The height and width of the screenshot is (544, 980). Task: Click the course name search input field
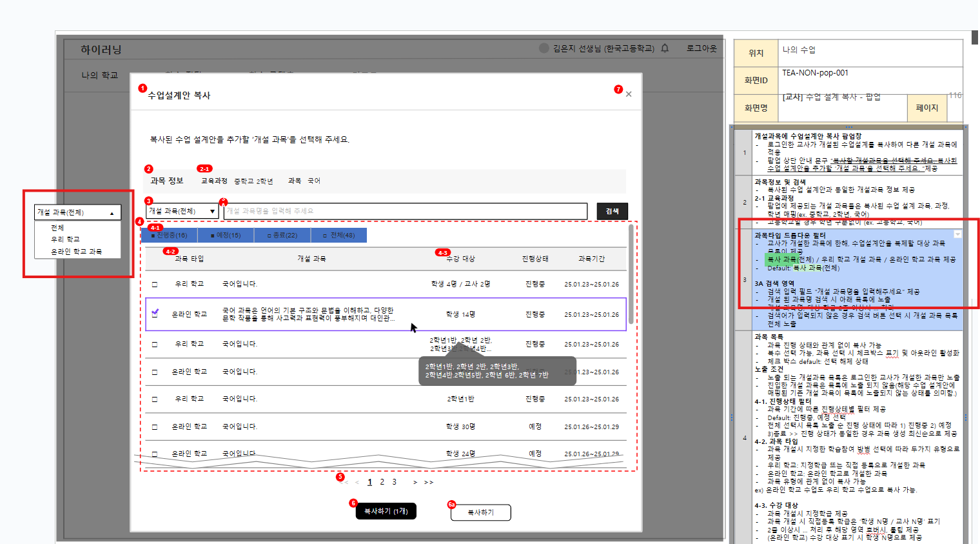(405, 211)
